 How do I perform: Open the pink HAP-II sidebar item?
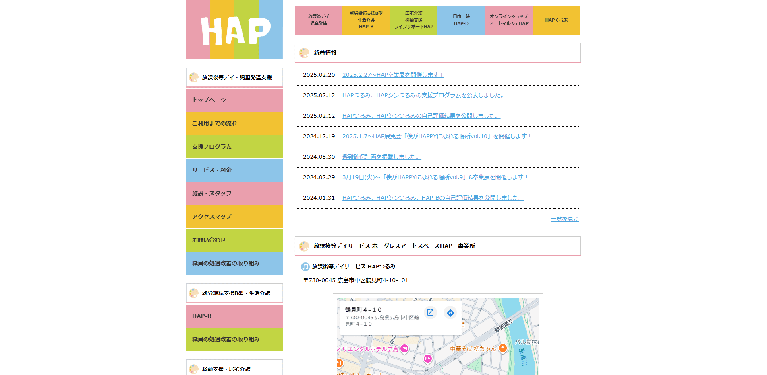tap(234, 316)
